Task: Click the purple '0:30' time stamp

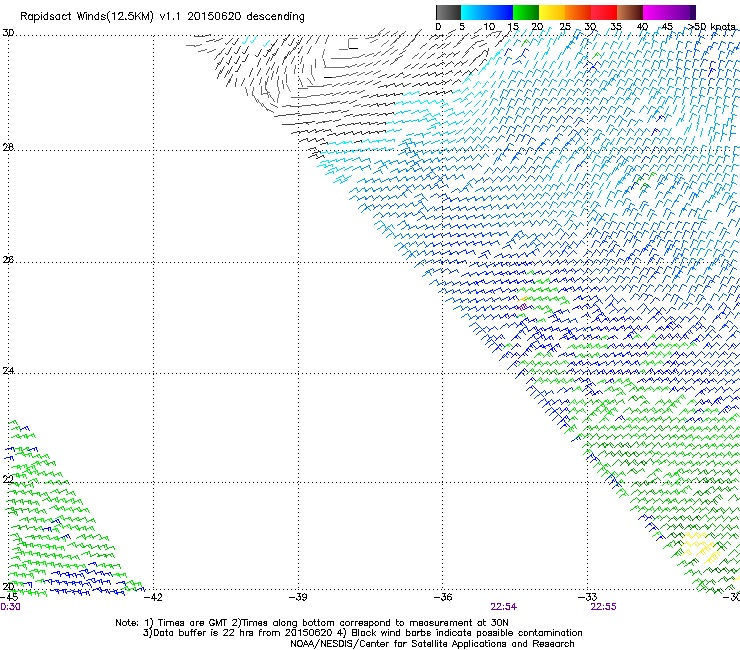Action: pos(10,607)
